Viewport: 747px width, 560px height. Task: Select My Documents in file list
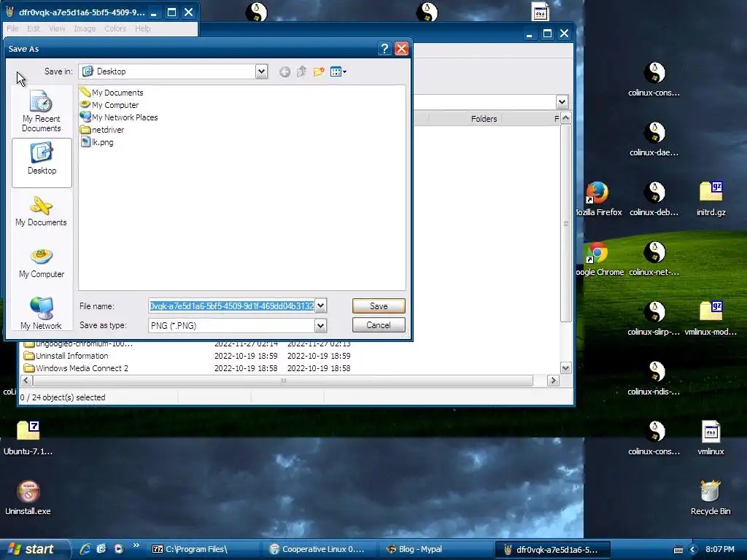click(x=112, y=93)
